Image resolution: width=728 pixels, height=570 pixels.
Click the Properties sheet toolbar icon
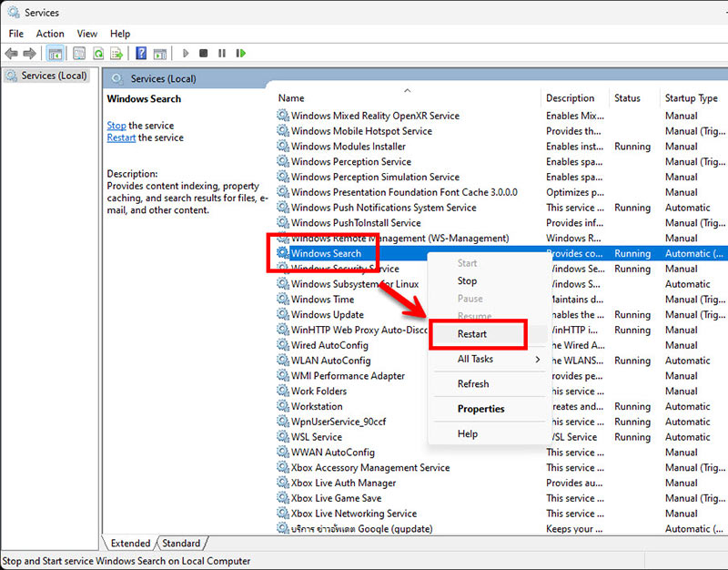click(x=79, y=54)
